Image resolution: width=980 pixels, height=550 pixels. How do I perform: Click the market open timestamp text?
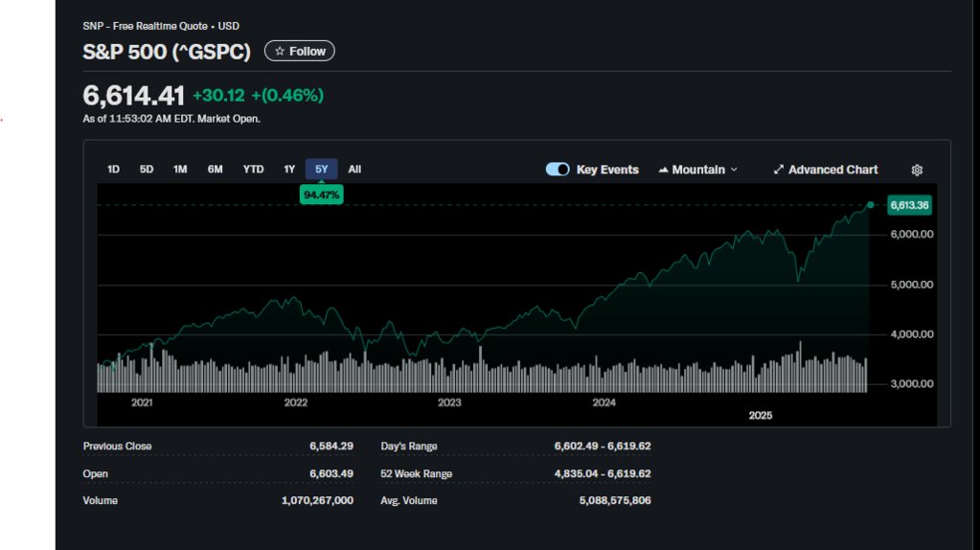click(171, 119)
